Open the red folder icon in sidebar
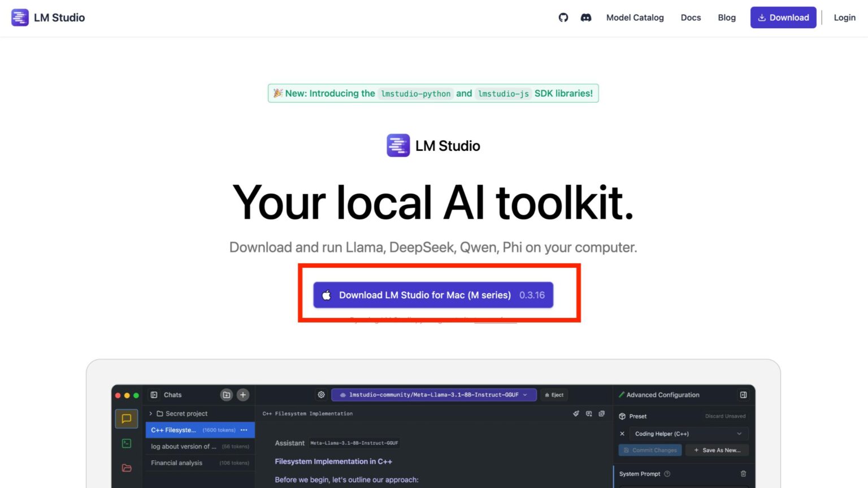This screenshot has width=868, height=488. click(127, 468)
